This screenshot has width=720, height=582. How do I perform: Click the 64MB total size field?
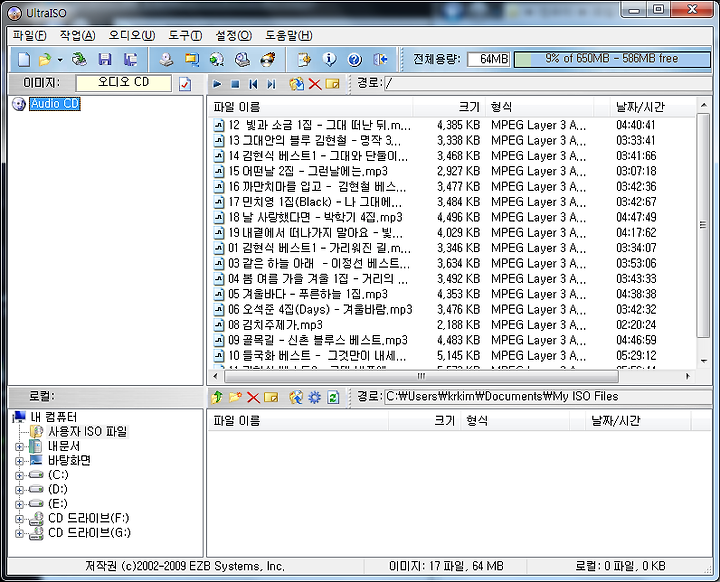click(x=489, y=59)
